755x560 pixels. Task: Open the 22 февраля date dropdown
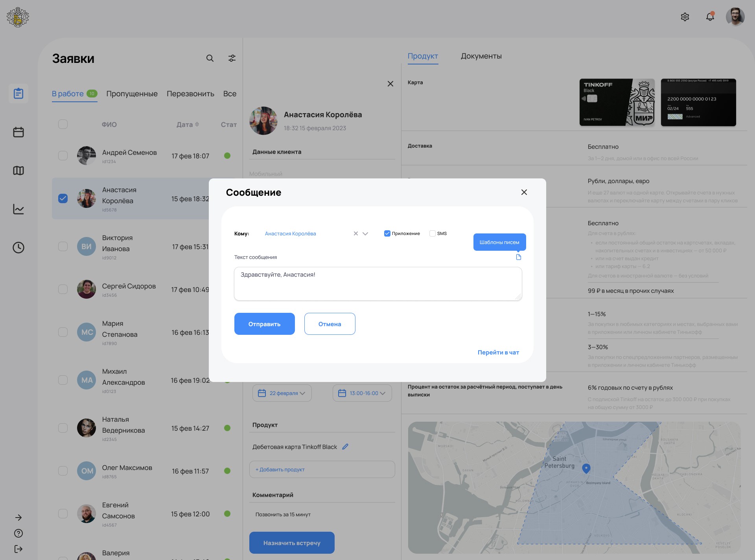[282, 393]
